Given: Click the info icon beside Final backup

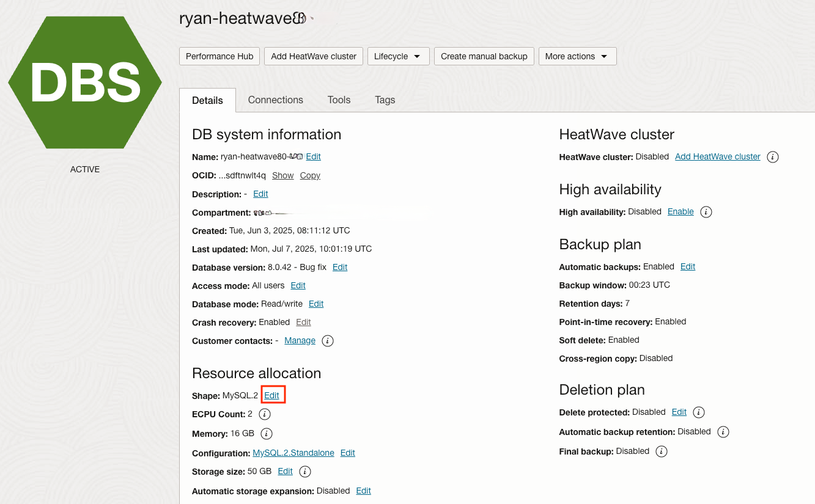Looking at the screenshot, I should click(x=661, y=451).
